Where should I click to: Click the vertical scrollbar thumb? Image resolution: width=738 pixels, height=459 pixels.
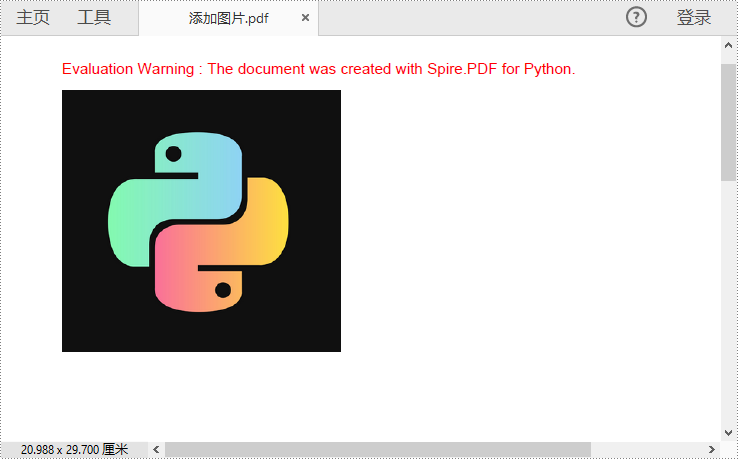pos(728,122)
